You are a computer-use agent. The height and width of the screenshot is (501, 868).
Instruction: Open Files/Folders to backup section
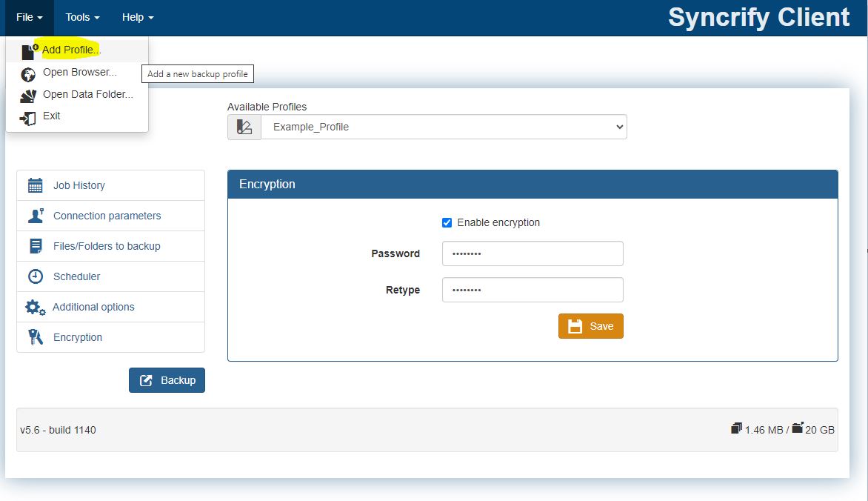(x=110, y=246)
